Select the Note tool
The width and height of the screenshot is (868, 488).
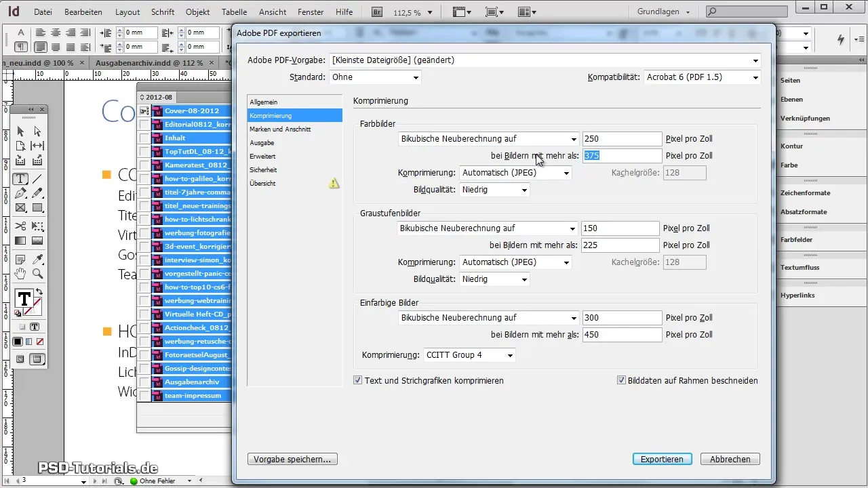(x=20, y=260)
